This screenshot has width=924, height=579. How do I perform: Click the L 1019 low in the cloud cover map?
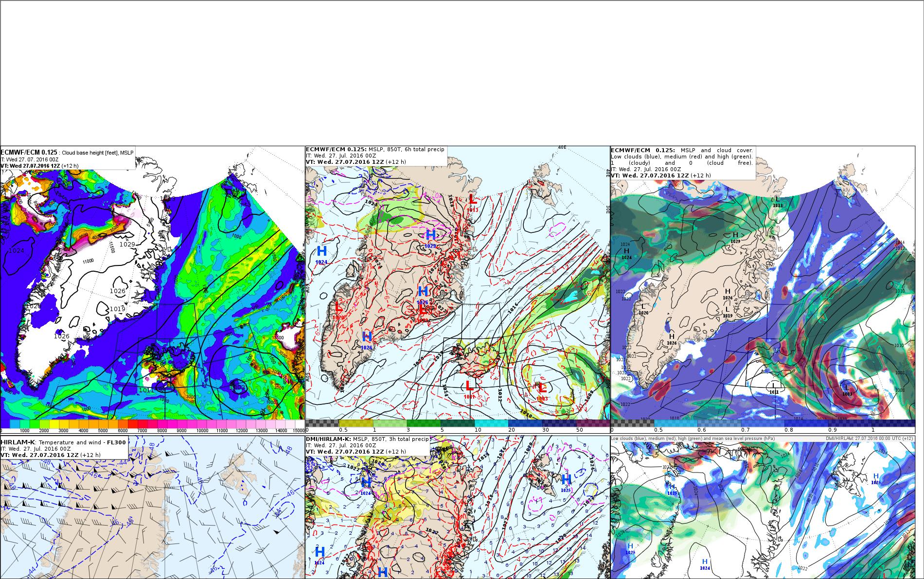pyautogui.click(x=728, y=312)
